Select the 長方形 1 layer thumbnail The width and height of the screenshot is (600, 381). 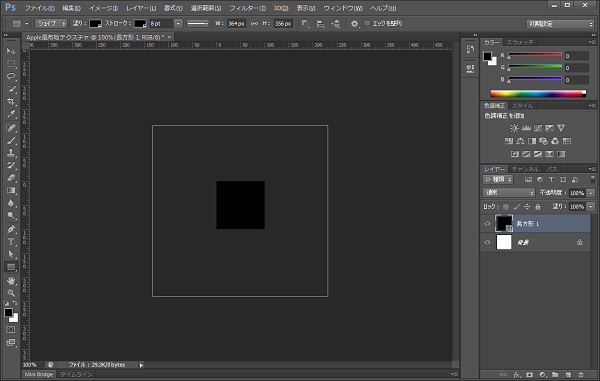coord(504,223)
